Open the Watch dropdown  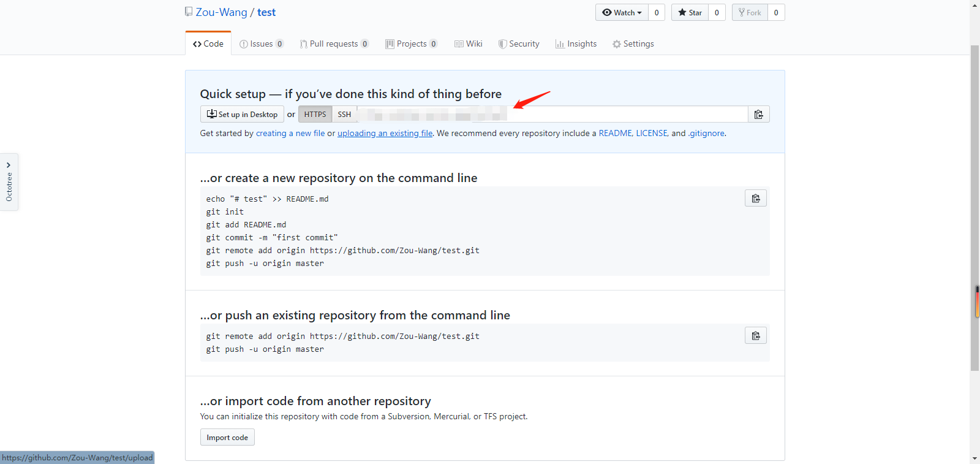[x=622, y=12]
